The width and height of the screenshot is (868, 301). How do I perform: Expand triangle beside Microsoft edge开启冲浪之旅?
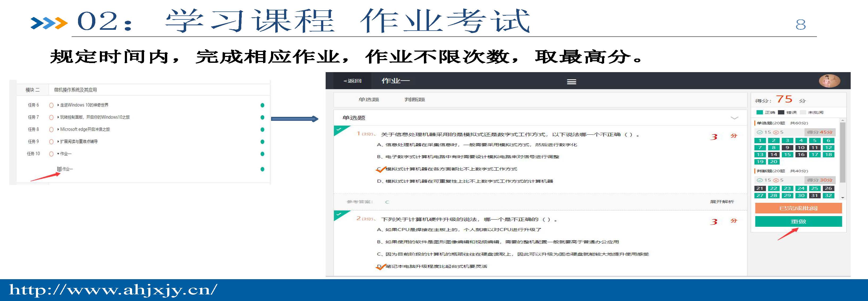pos(58,129)
